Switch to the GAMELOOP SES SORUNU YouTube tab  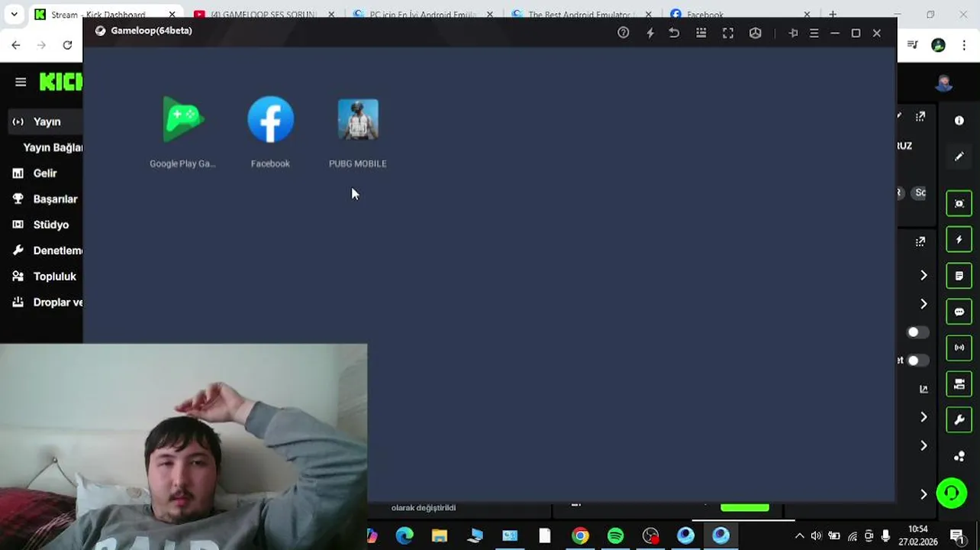click(263, 15)
